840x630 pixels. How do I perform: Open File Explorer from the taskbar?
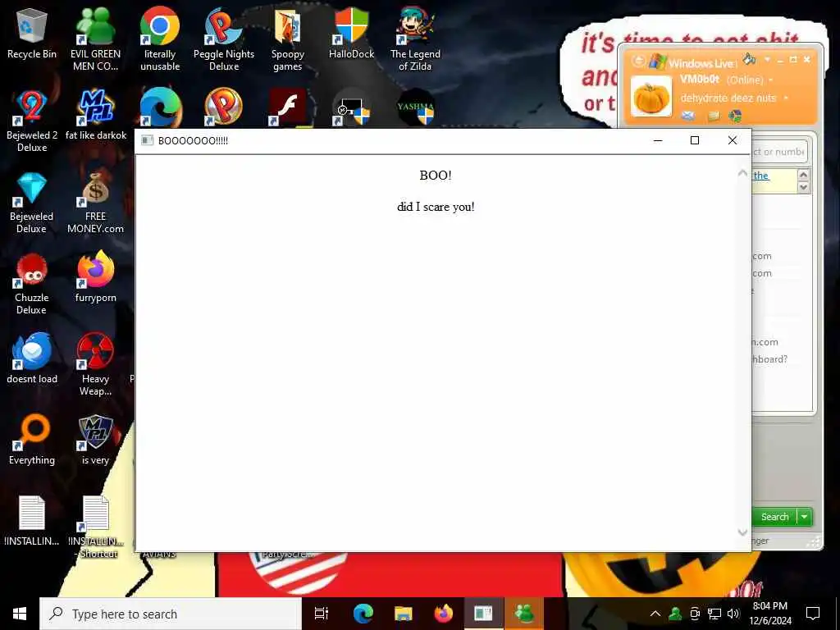[403, 614]
